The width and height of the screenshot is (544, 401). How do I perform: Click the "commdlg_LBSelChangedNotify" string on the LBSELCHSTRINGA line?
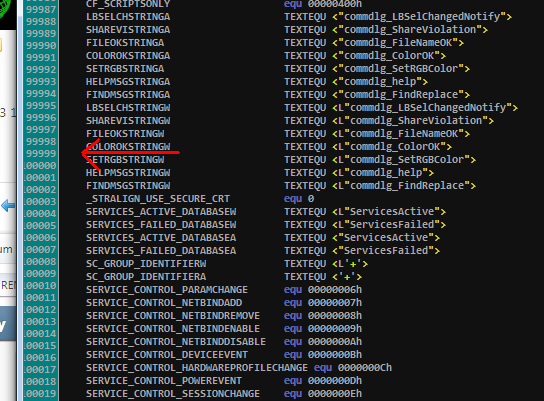422,17
